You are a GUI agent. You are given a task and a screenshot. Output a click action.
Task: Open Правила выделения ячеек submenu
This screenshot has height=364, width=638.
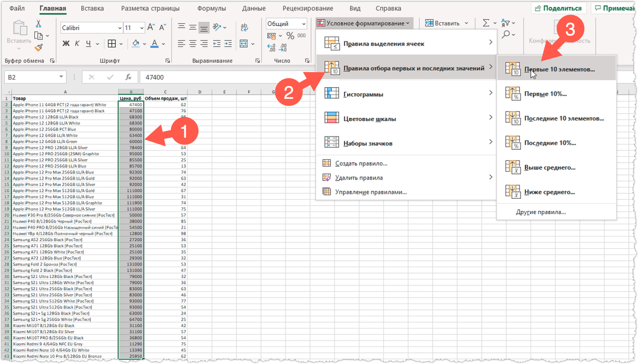pos(406,43)
